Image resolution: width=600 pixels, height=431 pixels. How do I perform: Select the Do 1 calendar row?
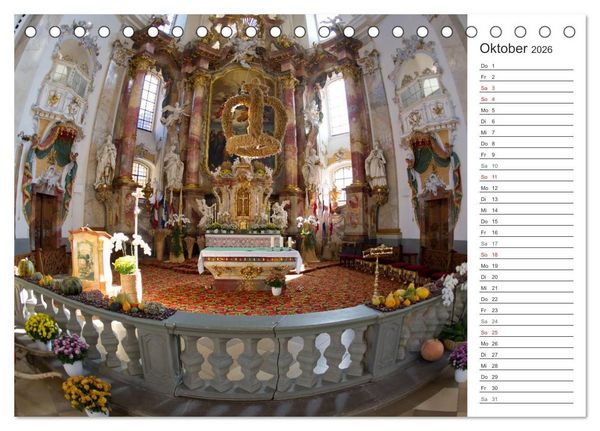coord(527,66)
